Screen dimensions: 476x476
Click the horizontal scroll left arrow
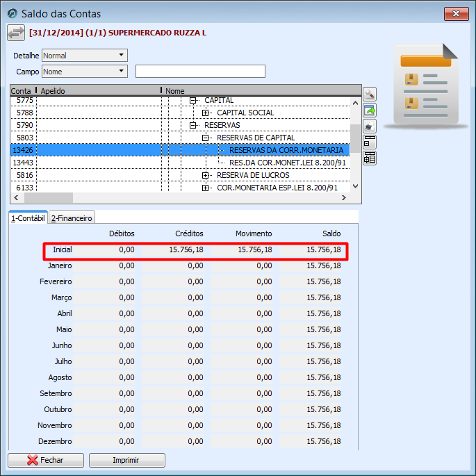(x=17, y=197)
